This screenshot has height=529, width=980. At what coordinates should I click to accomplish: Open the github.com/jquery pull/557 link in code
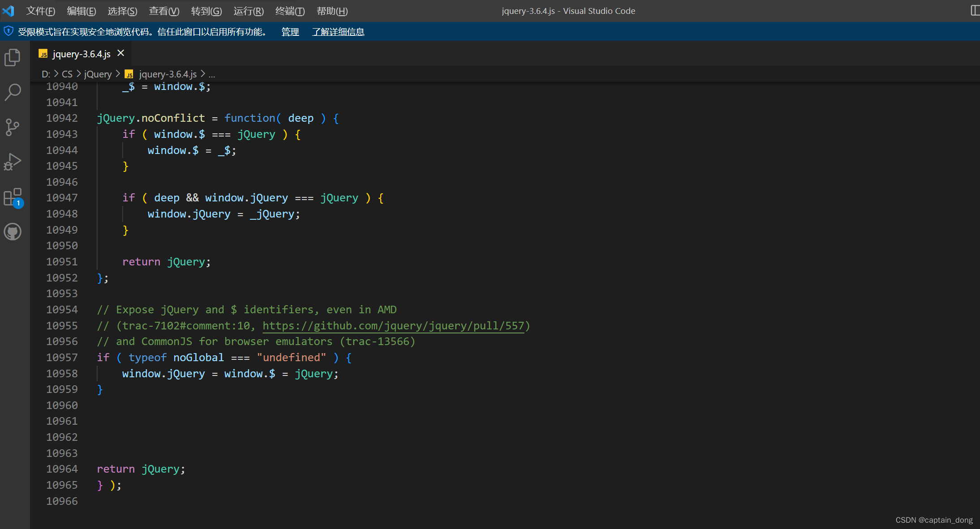(x=393, y=325)
